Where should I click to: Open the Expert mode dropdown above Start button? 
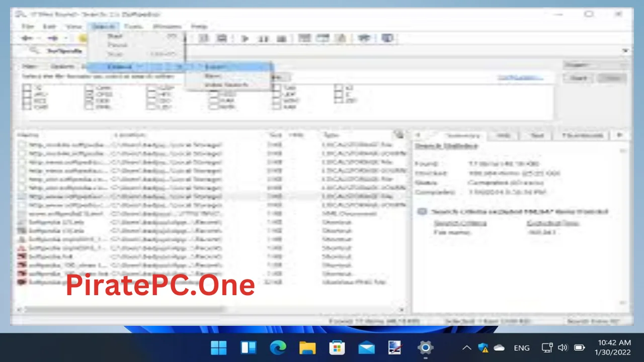(596, 65)
